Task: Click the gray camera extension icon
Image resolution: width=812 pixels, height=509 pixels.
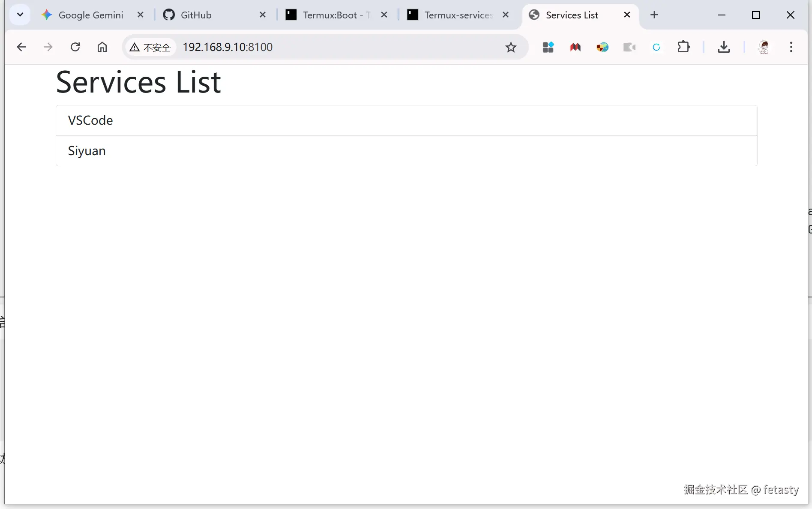Action: pyautogui.click(x=629, y=47)
